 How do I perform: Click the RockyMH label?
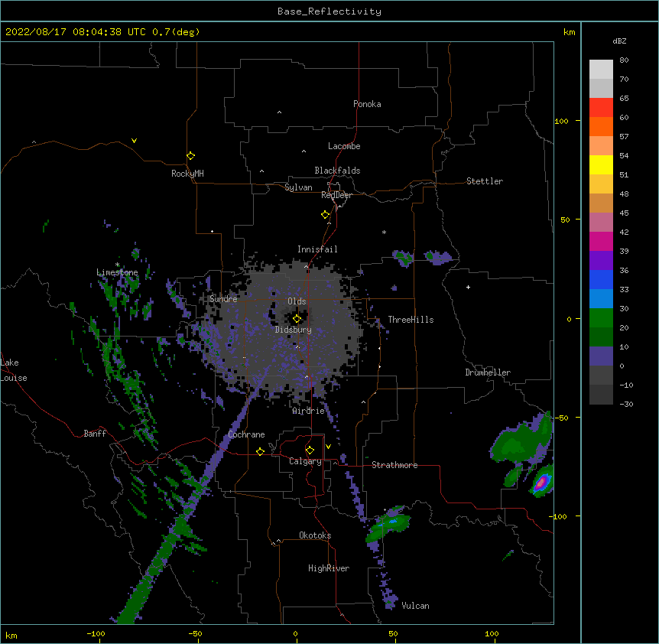click(x=187, y=174)
